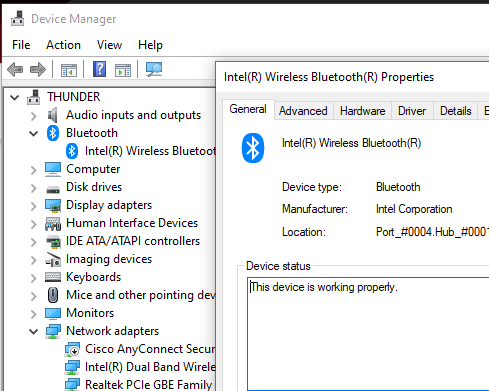Click Show/Hide Console Tree toolbar icon

coord(69,70)
